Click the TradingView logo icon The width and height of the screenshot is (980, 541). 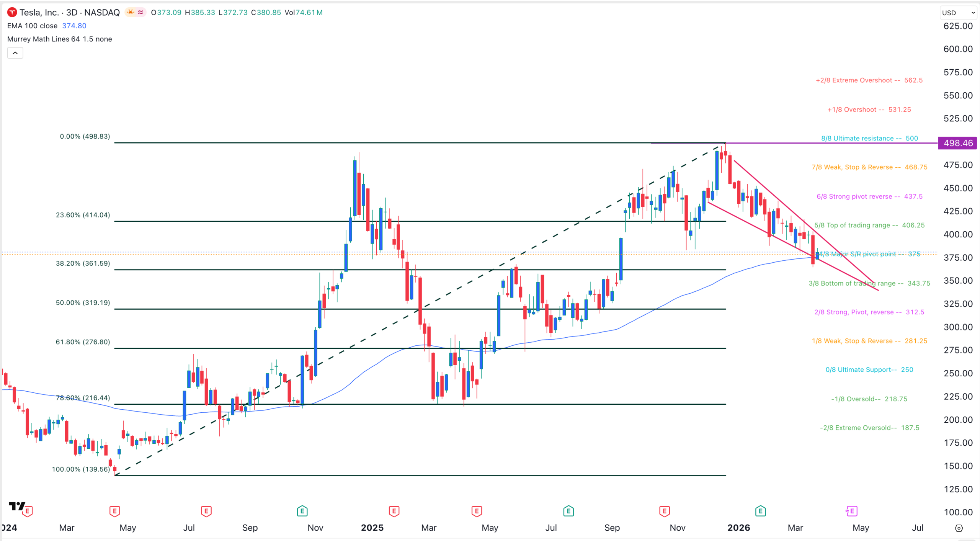click(x=17, y=506)
